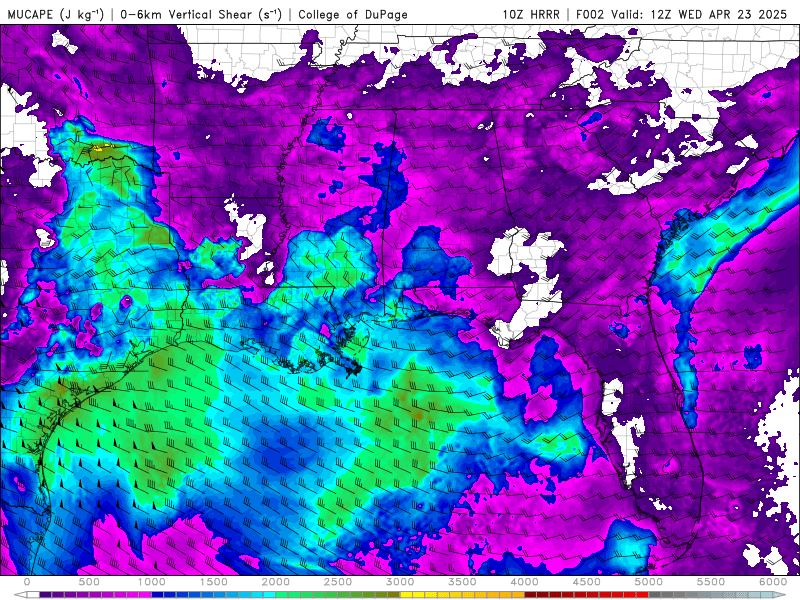Image resolution: width=800 pixels, height=600 pixels.
Task: Click the 3500 label on color scale
Action: (x=462, y=582)
